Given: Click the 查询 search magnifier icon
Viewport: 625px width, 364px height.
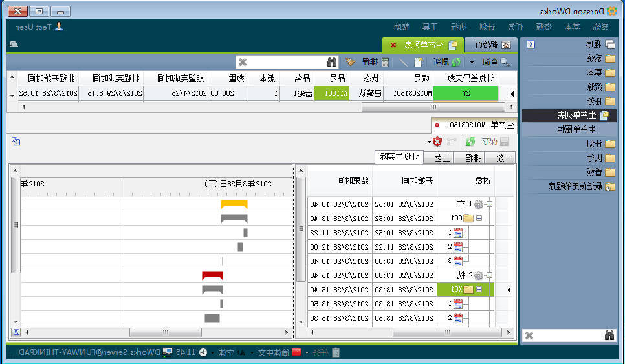Looking at the screenshot, I should [505, 62].
